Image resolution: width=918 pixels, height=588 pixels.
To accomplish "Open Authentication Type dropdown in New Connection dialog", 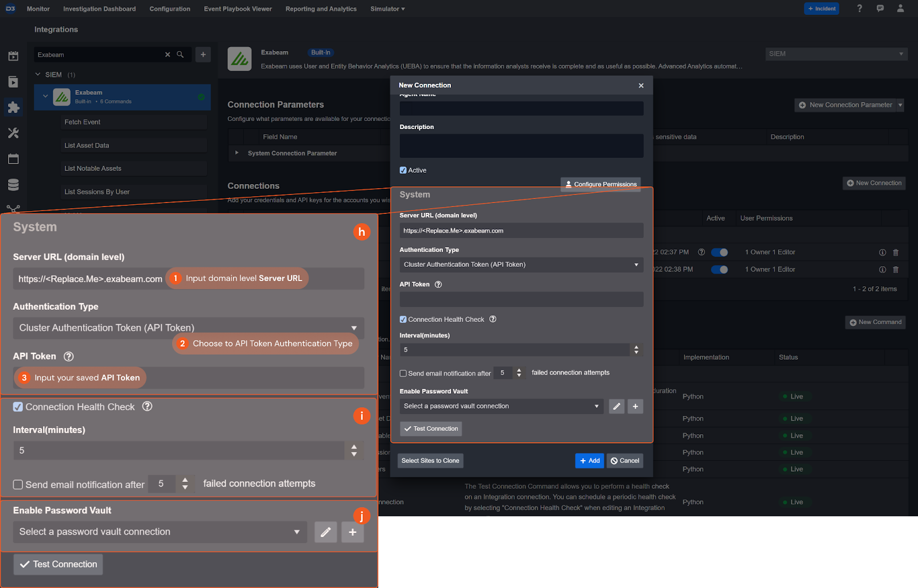I will [522, 264].
